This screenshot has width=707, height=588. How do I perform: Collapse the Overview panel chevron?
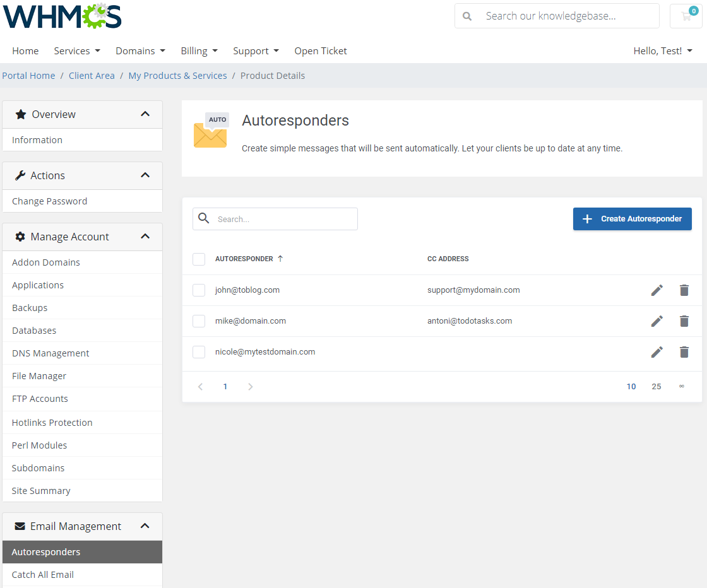(145, 114)
